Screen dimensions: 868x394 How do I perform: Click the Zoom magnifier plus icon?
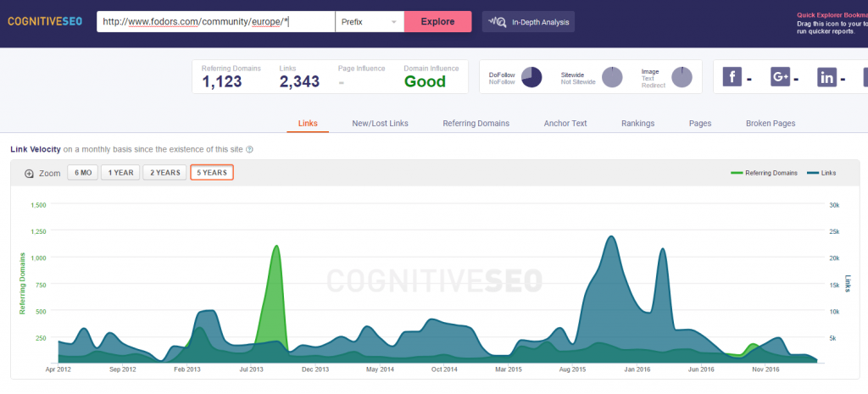pos(30,173)
